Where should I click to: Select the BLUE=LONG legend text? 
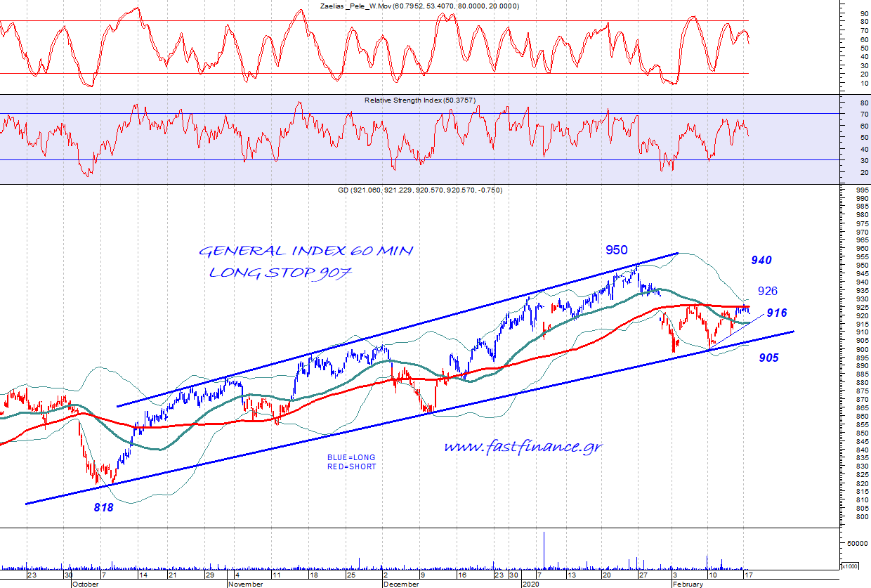tap(351, 458)
